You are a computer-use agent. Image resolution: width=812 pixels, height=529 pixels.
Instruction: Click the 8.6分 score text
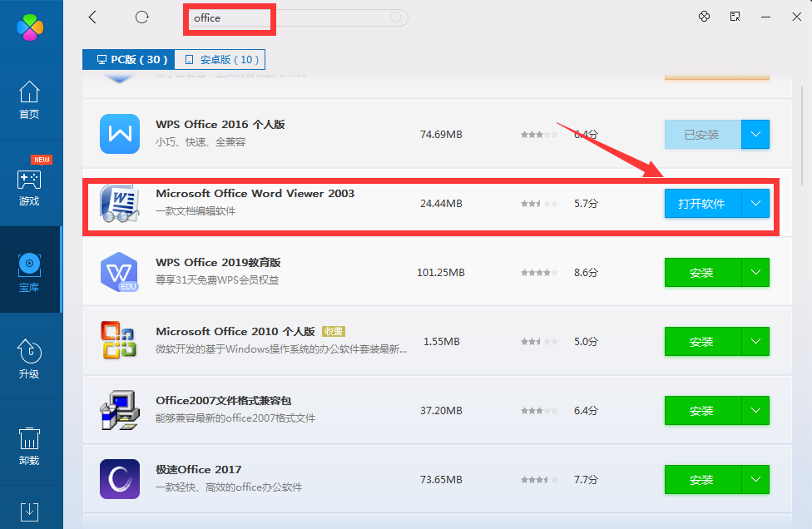click(x=586, y=272)
